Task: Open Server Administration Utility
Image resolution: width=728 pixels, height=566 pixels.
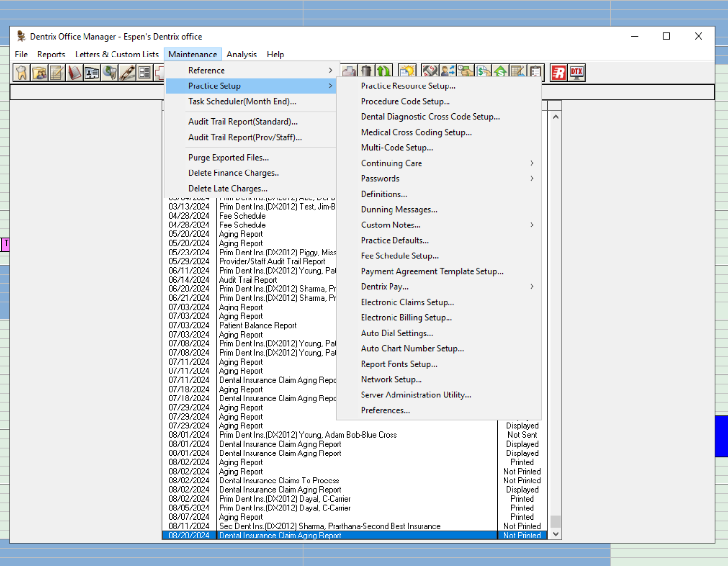Action: click(439, 395)
